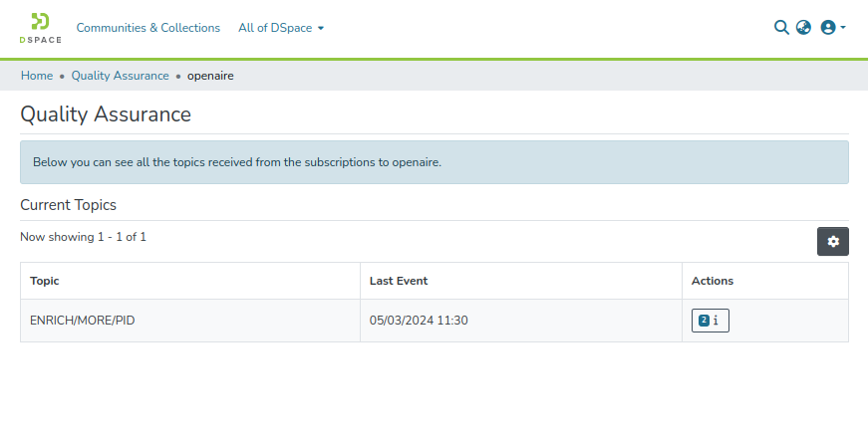Click the openaire subscriptions info banner

tap(434, 162)
